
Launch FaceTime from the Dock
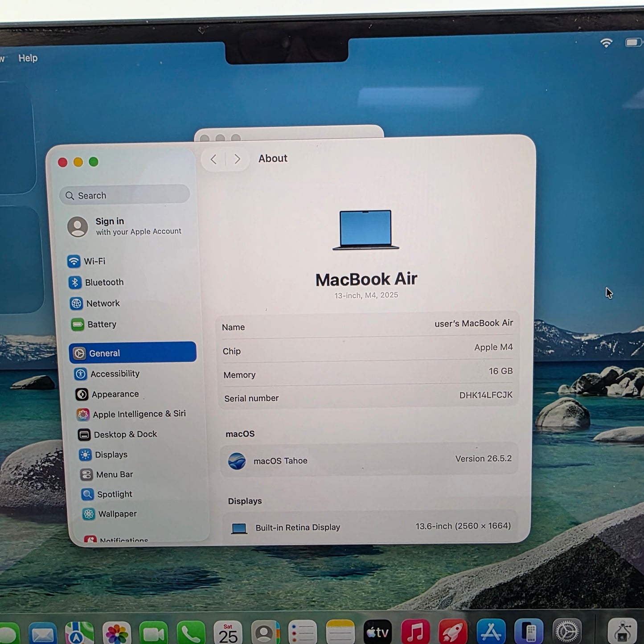pyautogui.click(x=154, y=633)
